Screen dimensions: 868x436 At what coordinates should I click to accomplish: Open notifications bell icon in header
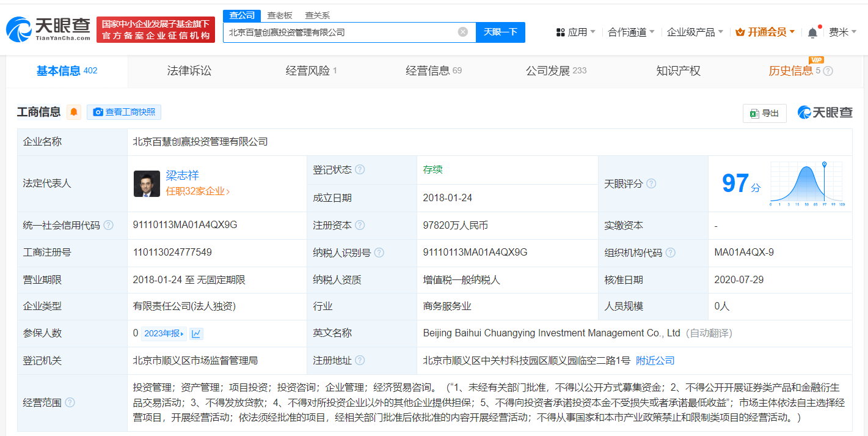coord(812,33)
